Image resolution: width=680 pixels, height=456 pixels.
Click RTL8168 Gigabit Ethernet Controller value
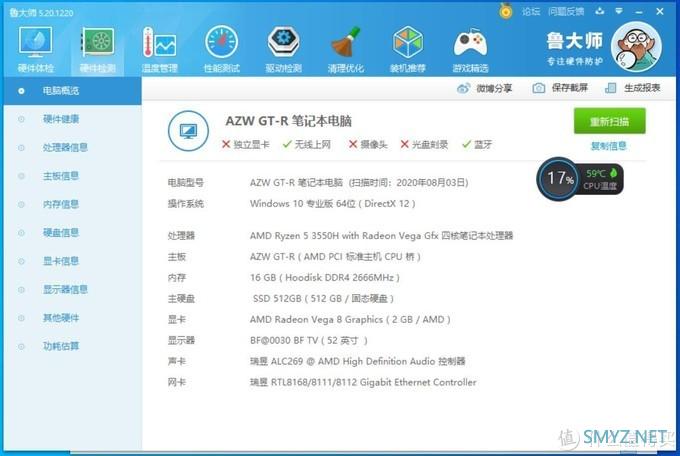[363, 382]
